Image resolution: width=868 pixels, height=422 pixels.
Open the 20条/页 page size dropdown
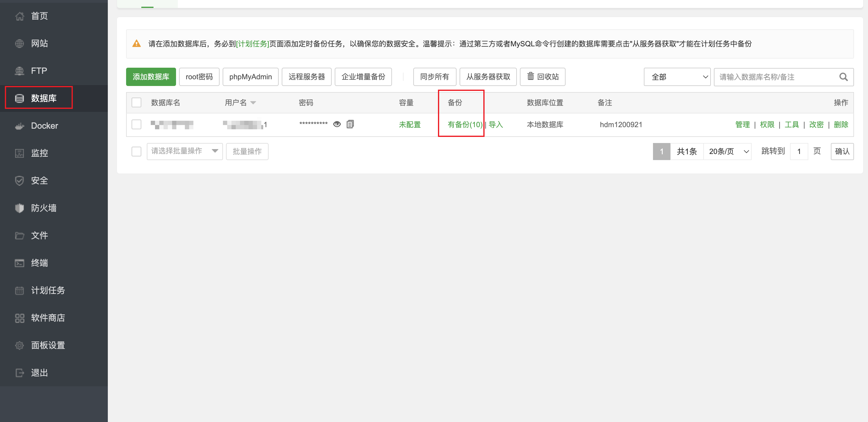coord(728,152)
